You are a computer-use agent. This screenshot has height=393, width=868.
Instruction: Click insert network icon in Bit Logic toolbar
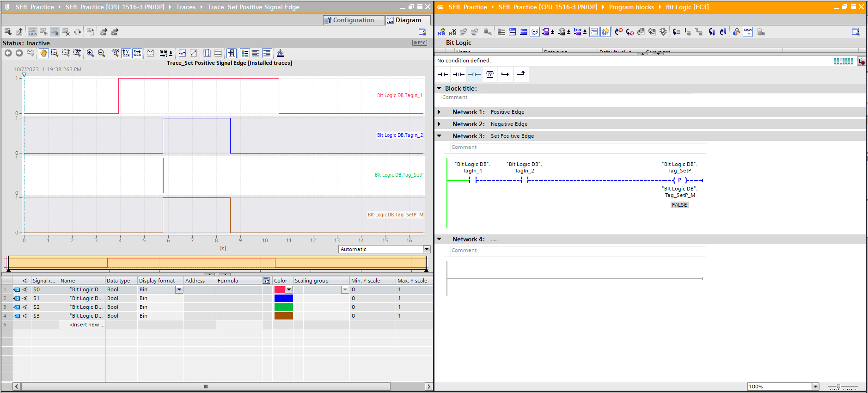tap(441, 32)
